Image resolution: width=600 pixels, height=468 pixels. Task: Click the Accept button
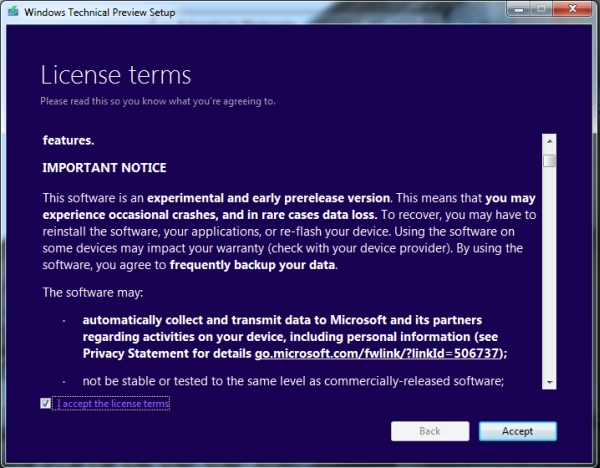tap(517, 431)
